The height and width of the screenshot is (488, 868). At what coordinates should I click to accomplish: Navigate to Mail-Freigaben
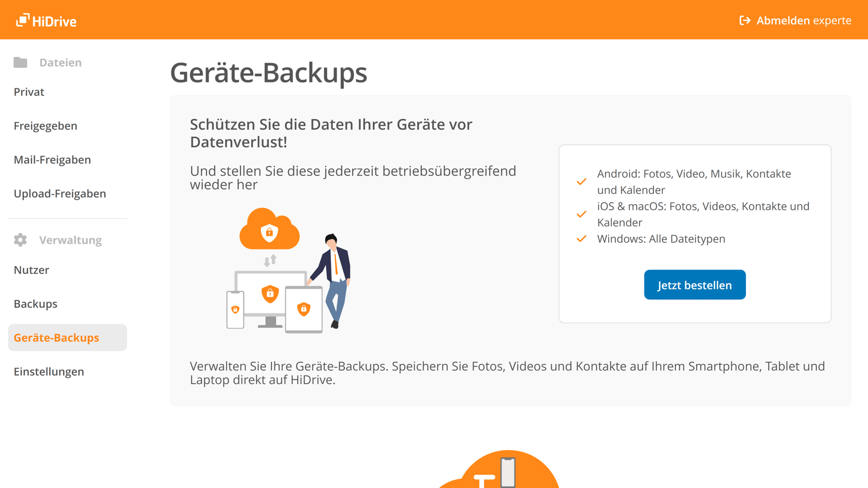click(52, 159)
